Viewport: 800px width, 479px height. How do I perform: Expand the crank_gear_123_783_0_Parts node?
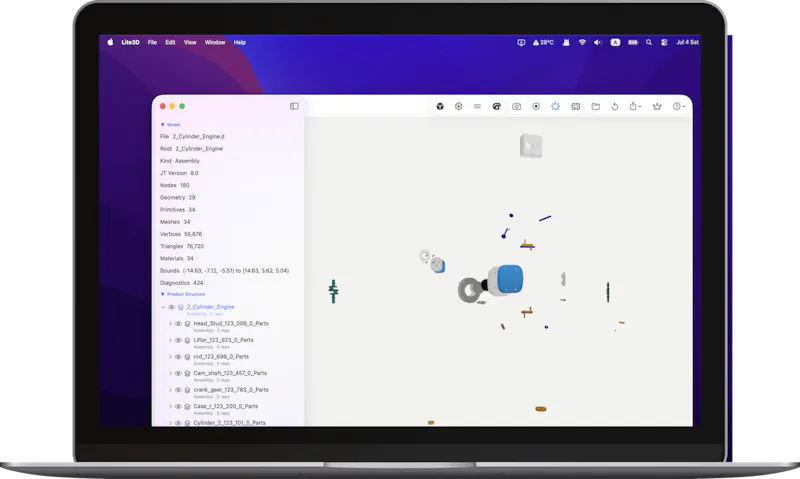tap(170, 390)
